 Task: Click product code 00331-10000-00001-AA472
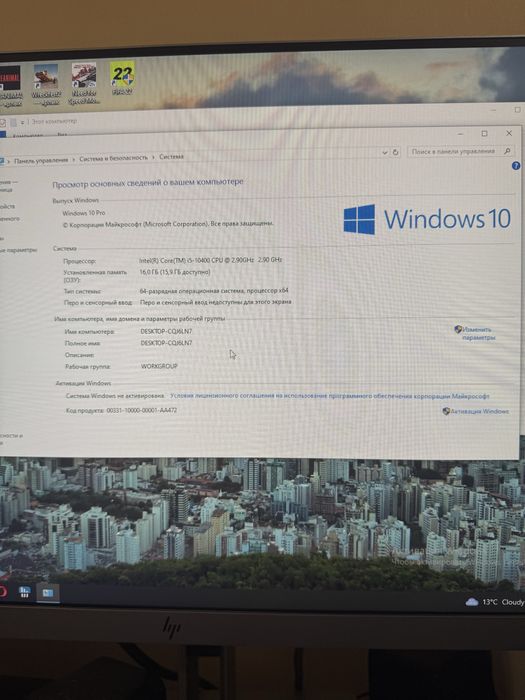pyautogui.click(x=142, y=410)
